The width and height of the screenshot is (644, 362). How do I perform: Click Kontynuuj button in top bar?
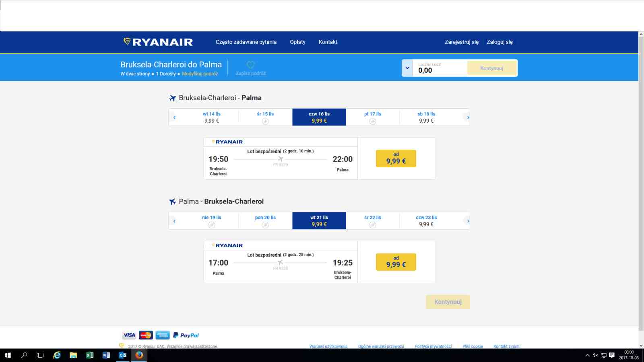click(x=491, y=68)
